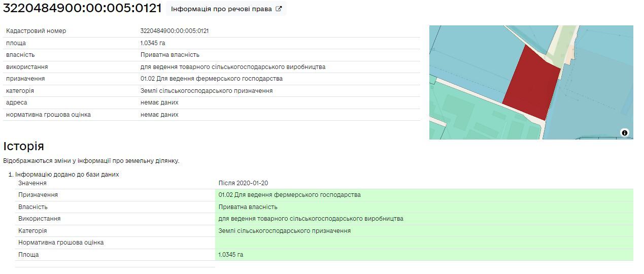Click the green Використання value in history table
Screen dimensions: 644x274
tap(311, 219)
